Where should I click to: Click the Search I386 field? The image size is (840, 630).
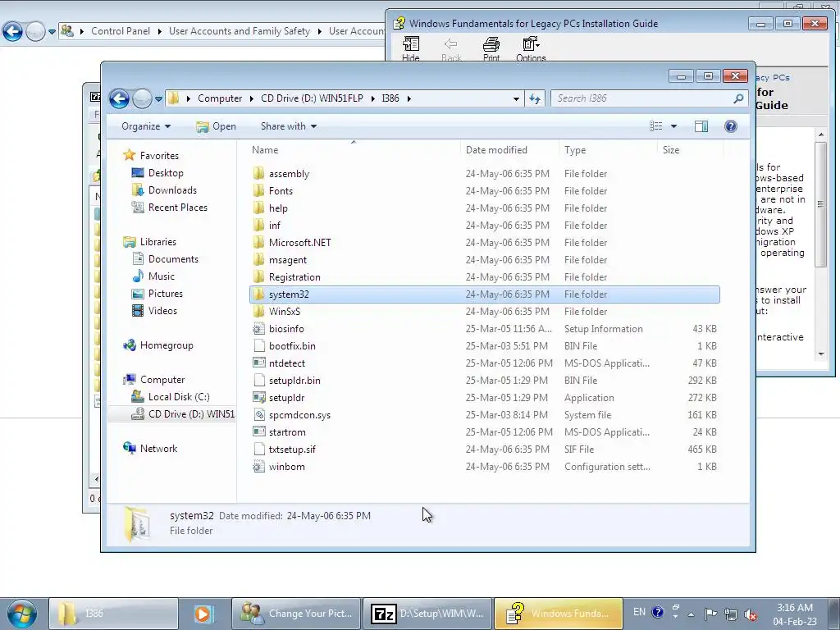pyautogui.click(x=649, y=98)
